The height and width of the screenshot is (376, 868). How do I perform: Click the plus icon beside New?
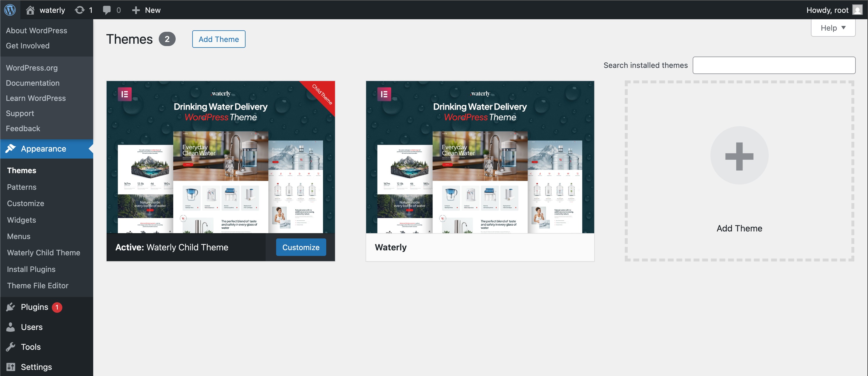136,10
